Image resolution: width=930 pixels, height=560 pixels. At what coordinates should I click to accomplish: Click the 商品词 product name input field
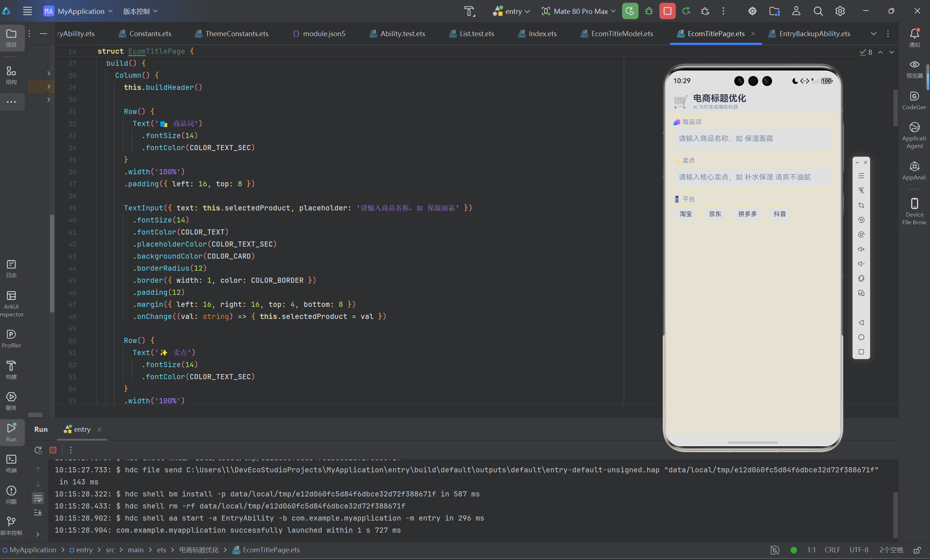[x=753, y=138]
